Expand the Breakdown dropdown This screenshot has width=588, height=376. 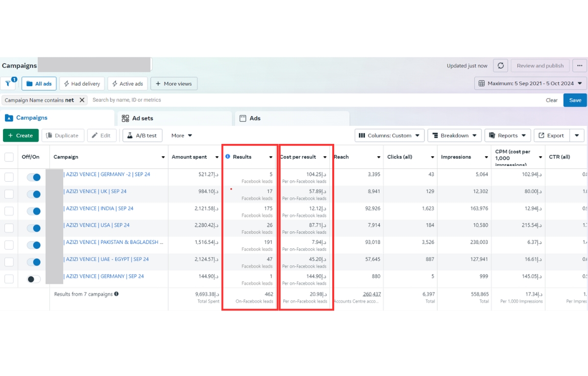(x=454, y=136)
